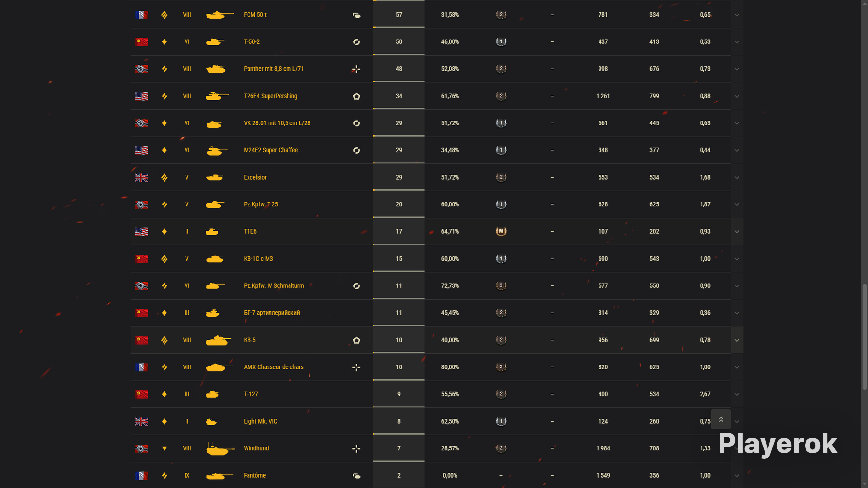This screenshot has width=868, height=488.
Task: Click the heavy tank class icon for Excelsior
Action: [165, 178]
